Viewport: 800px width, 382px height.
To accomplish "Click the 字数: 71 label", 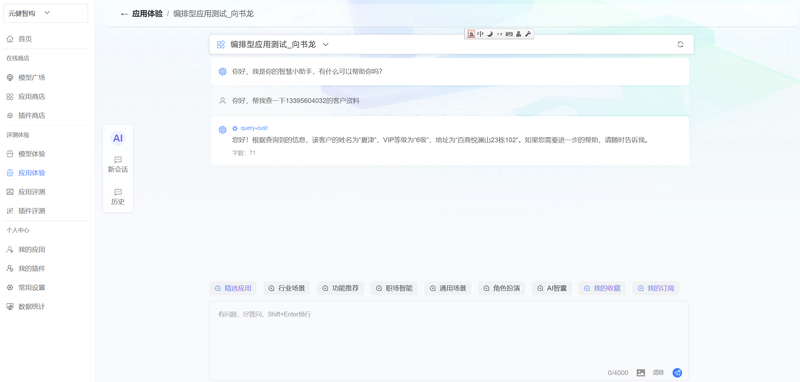I will [244, 152].
